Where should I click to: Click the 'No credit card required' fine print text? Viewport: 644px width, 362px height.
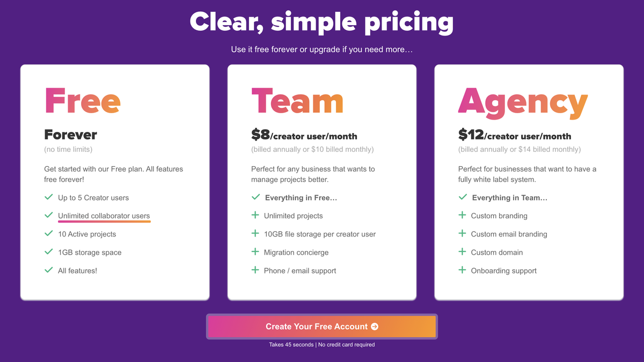point(346,345)
